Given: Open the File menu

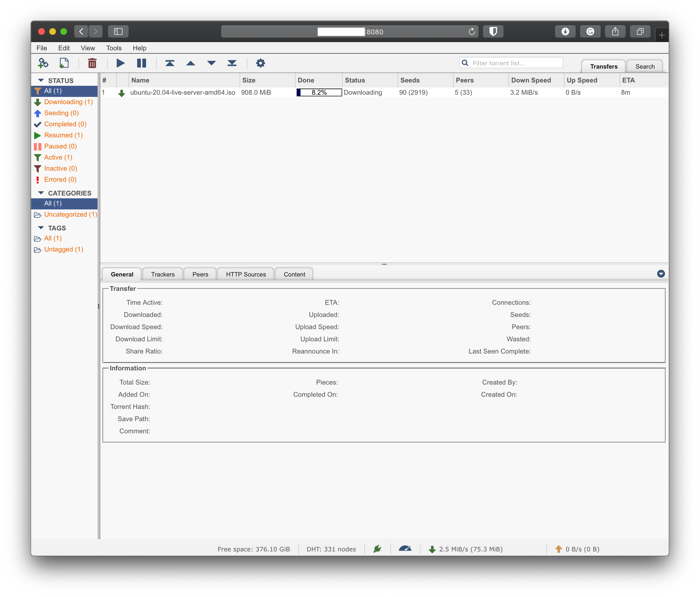Looking at the screenshot, I should coord(42,48).
